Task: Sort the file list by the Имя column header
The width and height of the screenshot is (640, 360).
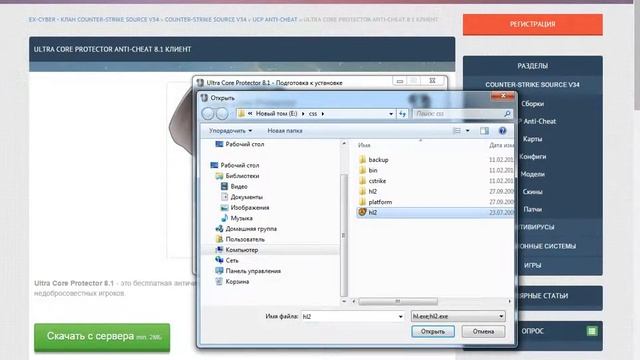Action: coord(364,145)
